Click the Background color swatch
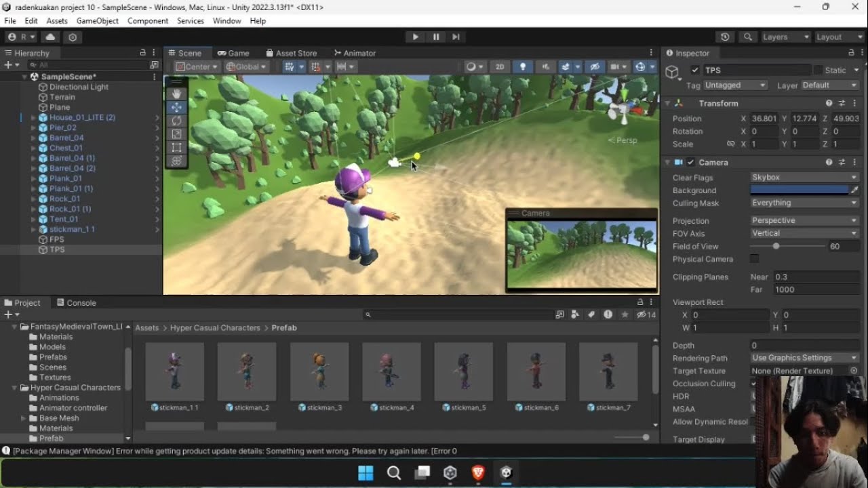This screenshot has width=868, height=488. [799, 190]
